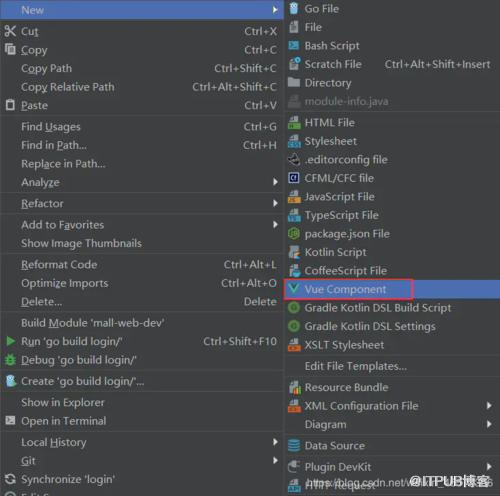Click the Scratch File icon

point(294,64)
